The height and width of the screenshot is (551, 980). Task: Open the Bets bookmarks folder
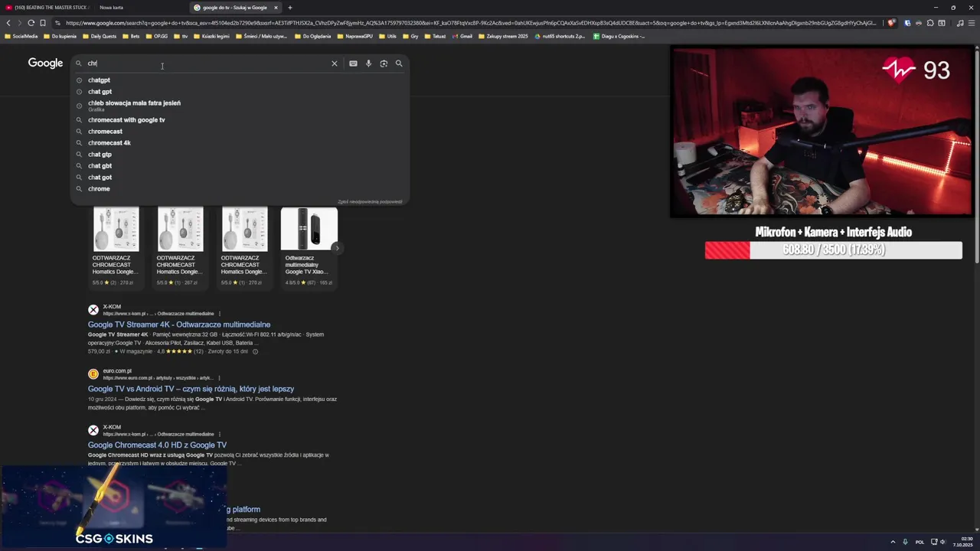point(131,36)
